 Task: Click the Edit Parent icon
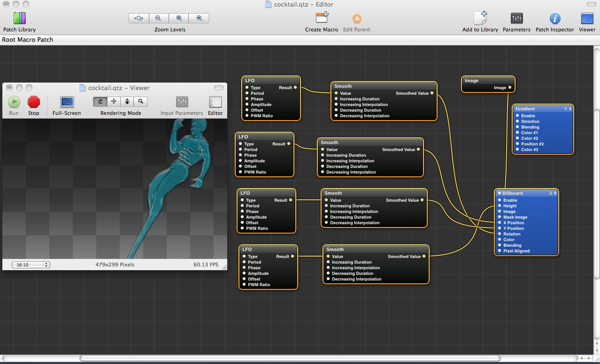point(357,19)
